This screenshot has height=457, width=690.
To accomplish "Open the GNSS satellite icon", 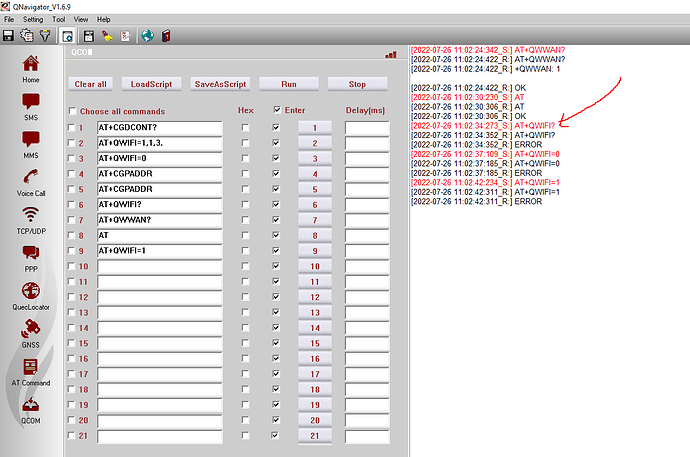I will coord(31,332).
